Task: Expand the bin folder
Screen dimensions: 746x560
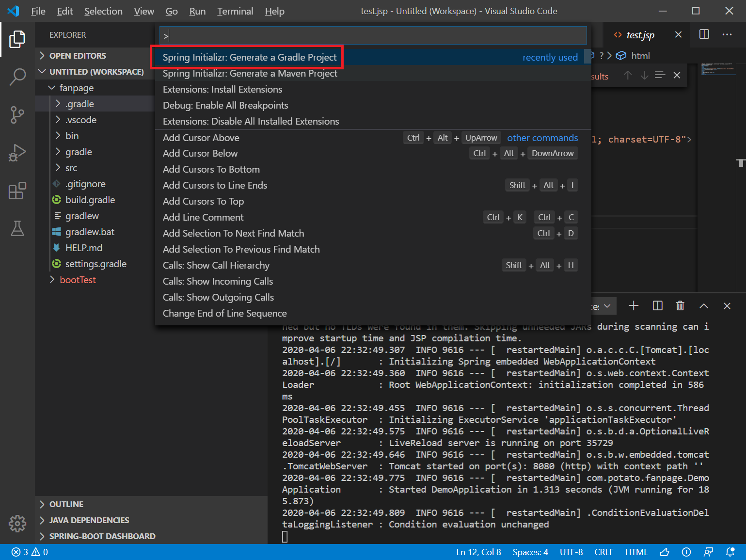Action: [95, 136]
